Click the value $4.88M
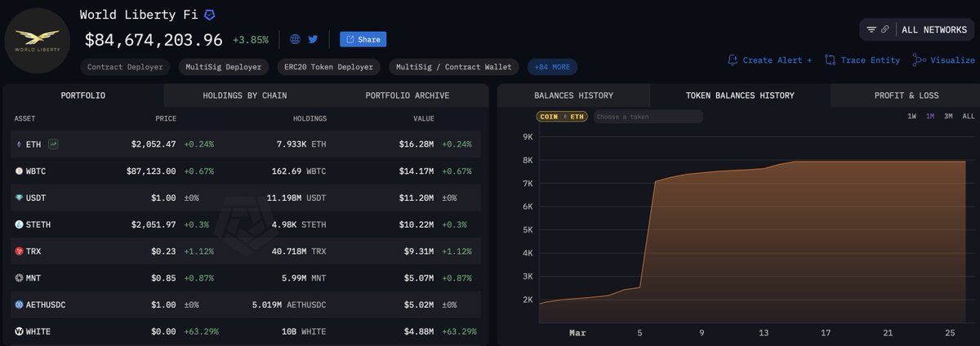The width and height of the screenshot is (980, 346). pyautogui.click(x=420, y=331)
